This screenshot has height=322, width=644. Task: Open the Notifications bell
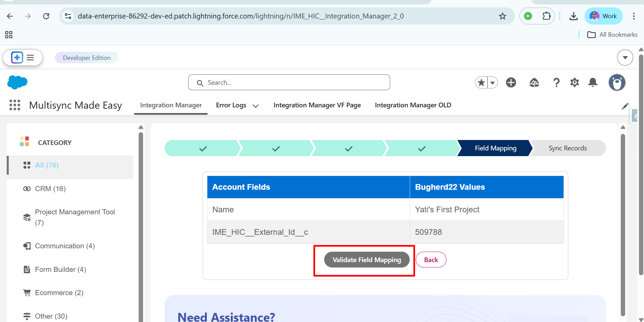(x=593, y=82)
